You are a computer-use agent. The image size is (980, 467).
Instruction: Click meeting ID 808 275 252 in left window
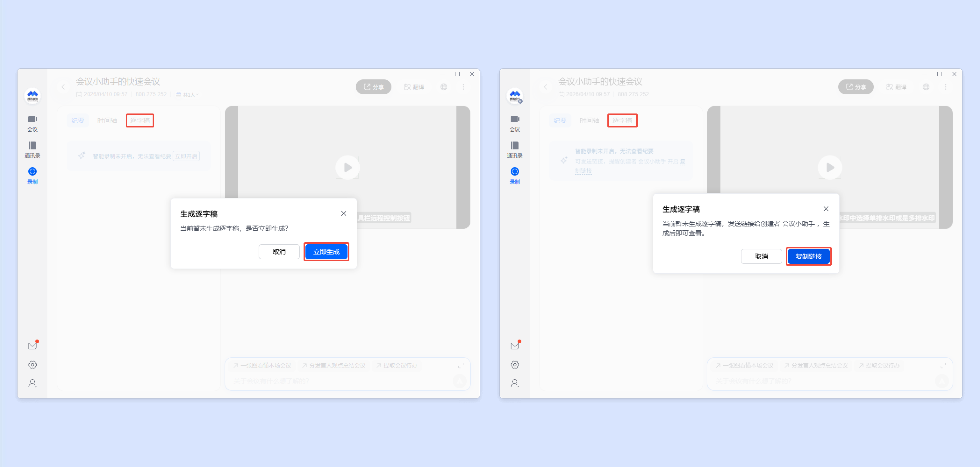[151, 94]
